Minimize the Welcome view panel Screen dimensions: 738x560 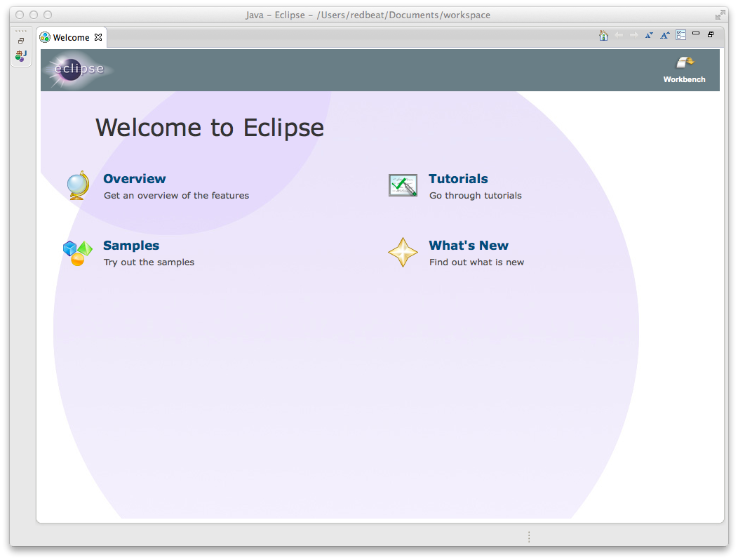point(696,34)
